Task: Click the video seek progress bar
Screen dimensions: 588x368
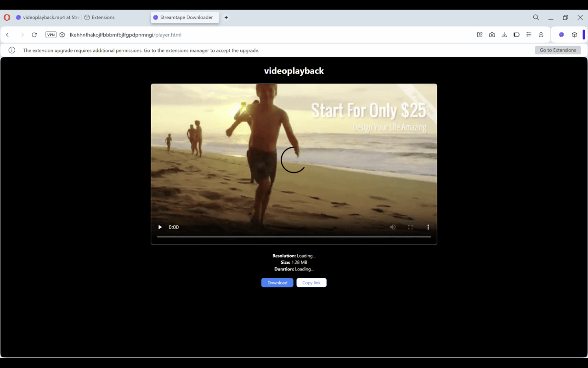Action: point(294,236)
